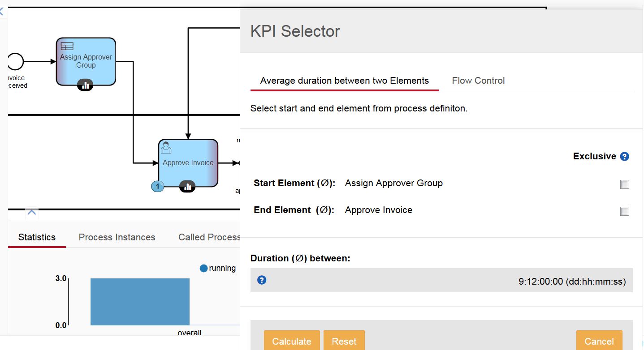Select Average duration between two Elements tab
The height and width of the screenshot is (350, 644).
point(345,81)
